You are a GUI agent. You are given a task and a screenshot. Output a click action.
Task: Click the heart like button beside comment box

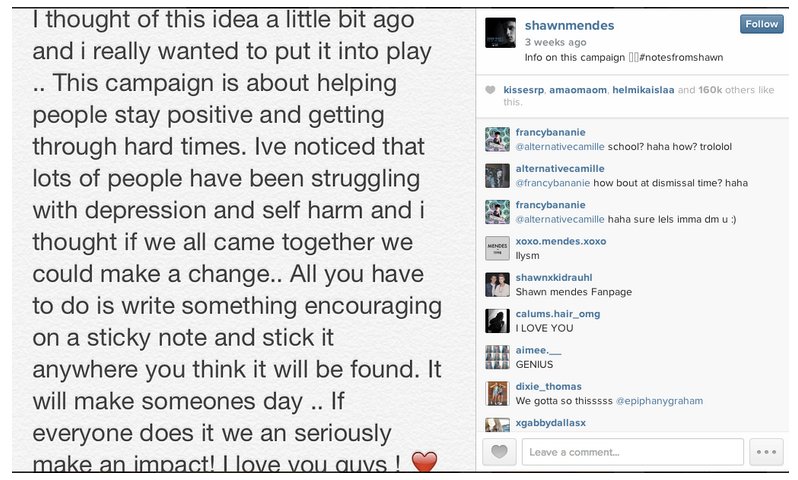click(500, 452)
